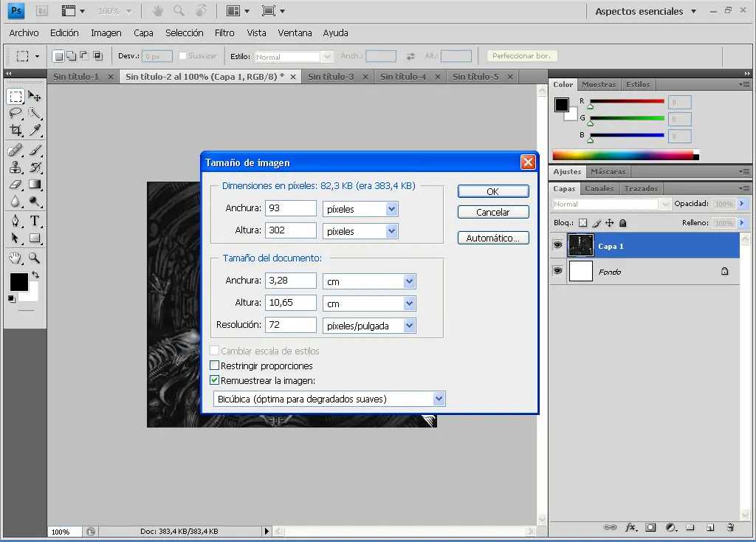Image resolution: width=756 pixels, height=542 pixels.
Task: Open document width cm dropdown
Action: click(x=409, y=281)
